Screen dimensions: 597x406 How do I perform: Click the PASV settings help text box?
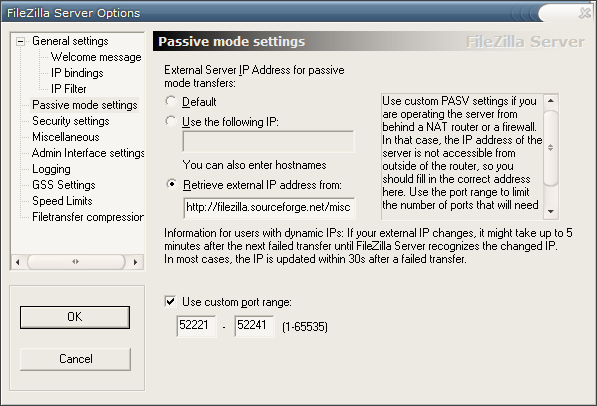point(462,157)
